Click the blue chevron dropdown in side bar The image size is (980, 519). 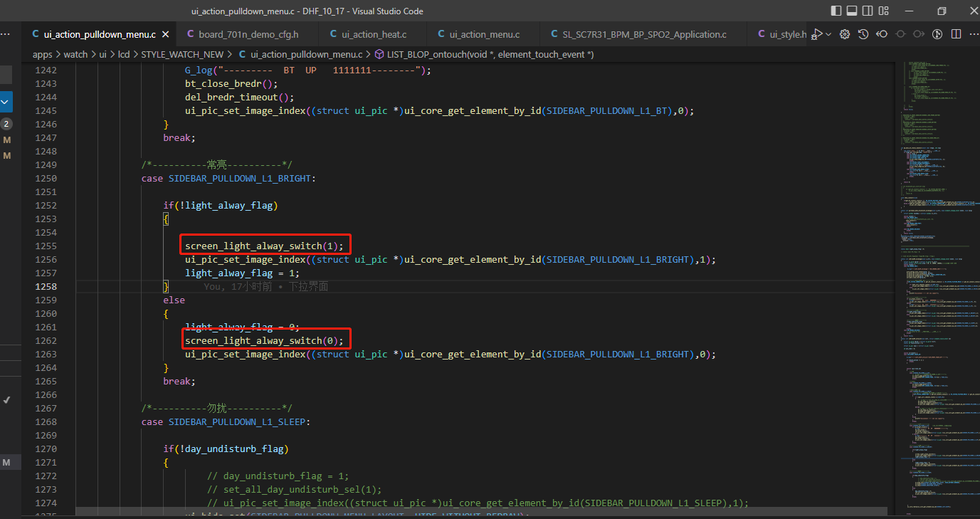(6, 103)
